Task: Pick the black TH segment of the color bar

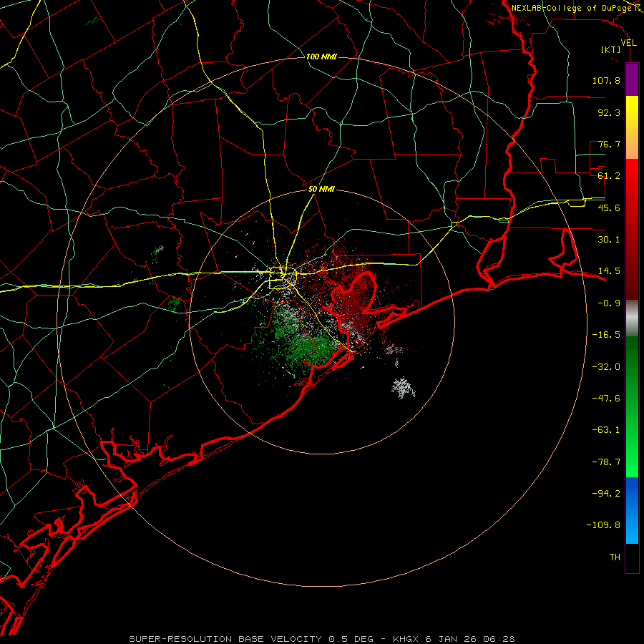Action: pos(632,557)
